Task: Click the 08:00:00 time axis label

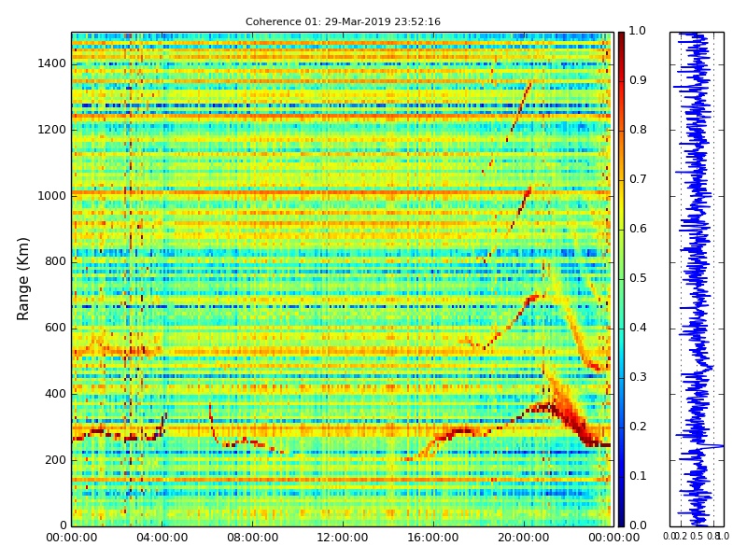Action: (x=252, y=538)
